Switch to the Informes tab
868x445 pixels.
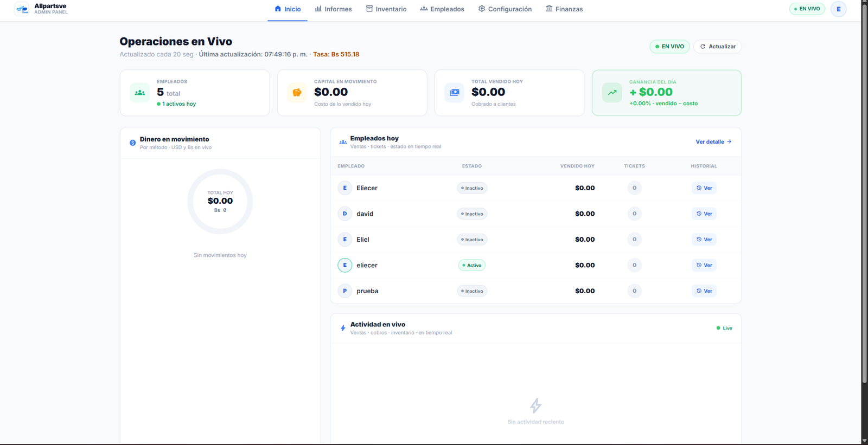(x=333, y=9)
